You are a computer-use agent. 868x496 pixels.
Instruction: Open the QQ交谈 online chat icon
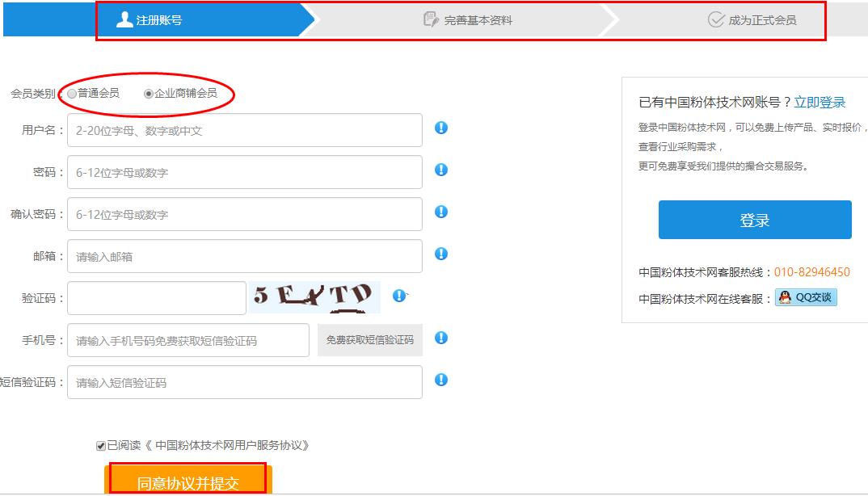point(806,297)
